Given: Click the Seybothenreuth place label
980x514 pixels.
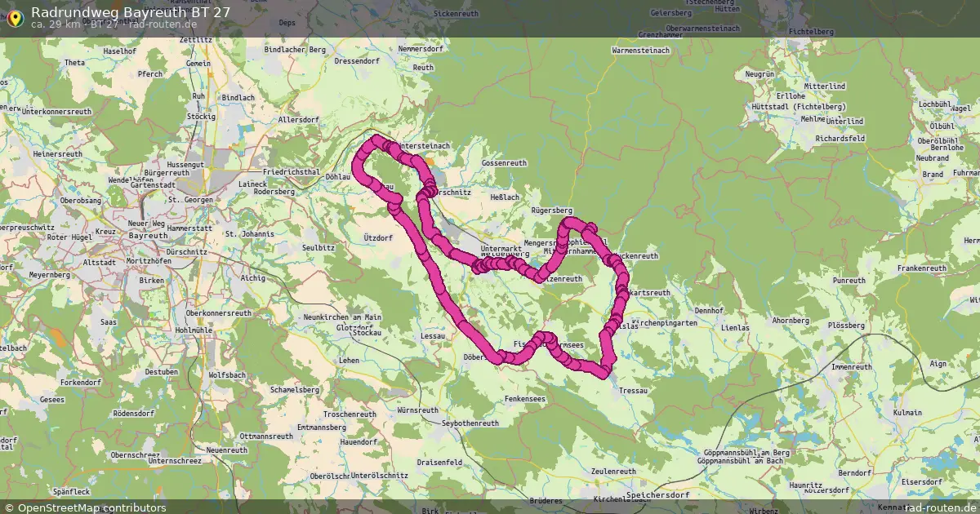Looking at the screenshot, I should [470, 423].
